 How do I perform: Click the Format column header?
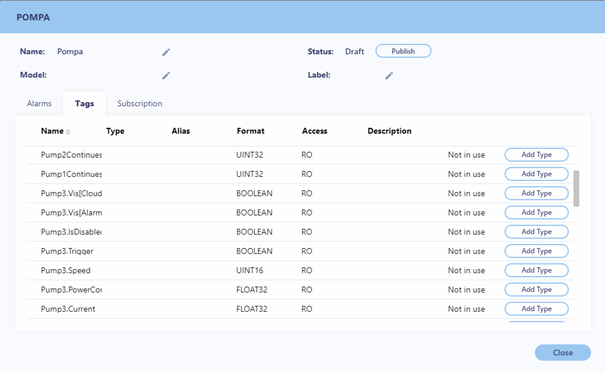pos(250,131)
